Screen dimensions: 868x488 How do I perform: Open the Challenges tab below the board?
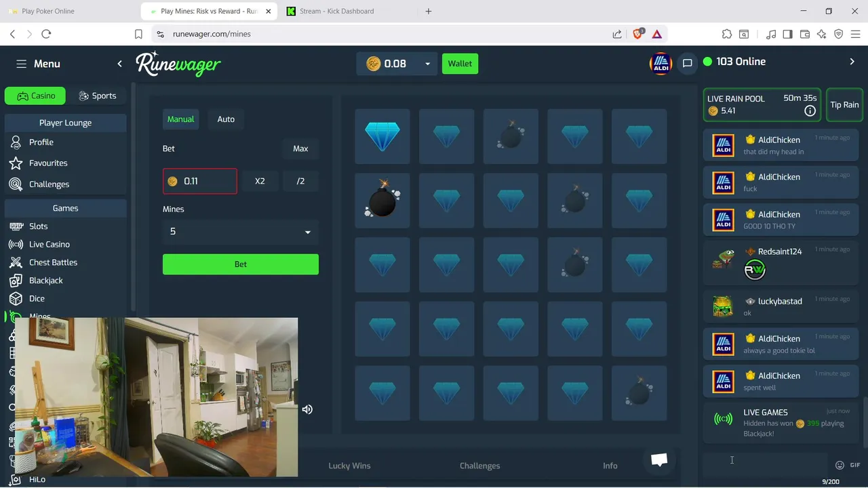479,466
